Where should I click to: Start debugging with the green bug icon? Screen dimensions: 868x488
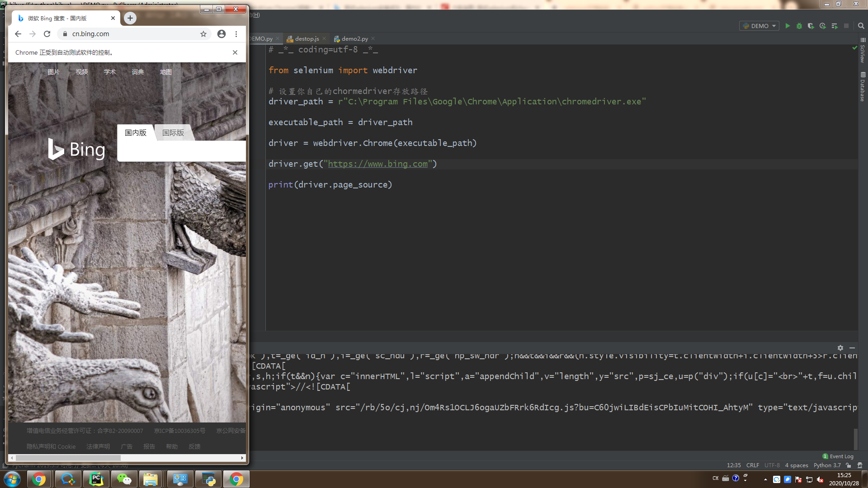tap(799, 26)
